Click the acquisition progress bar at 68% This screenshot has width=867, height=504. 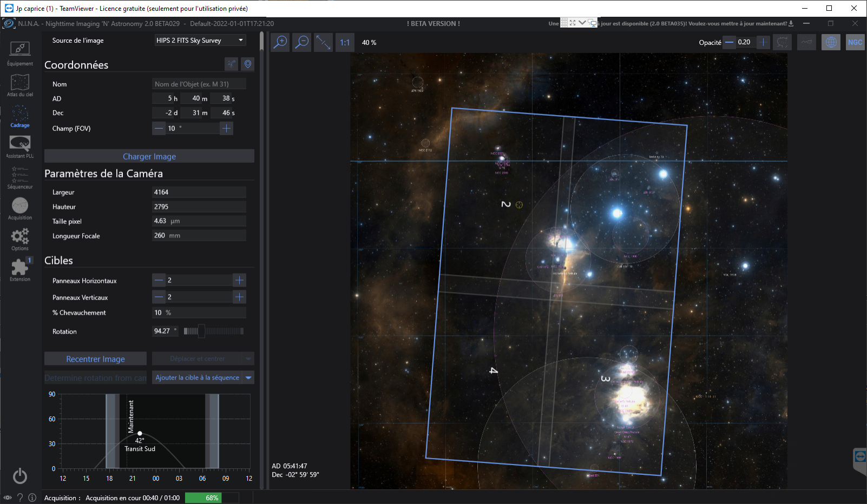click(x=212, y=498)
